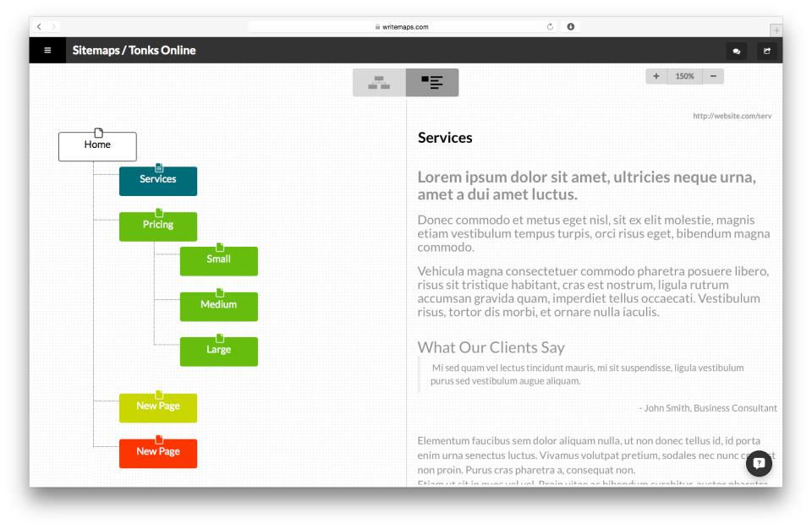Screen dimensions: 812x529
Task: Select the Medium page node
Action: (x=218, y=307)
